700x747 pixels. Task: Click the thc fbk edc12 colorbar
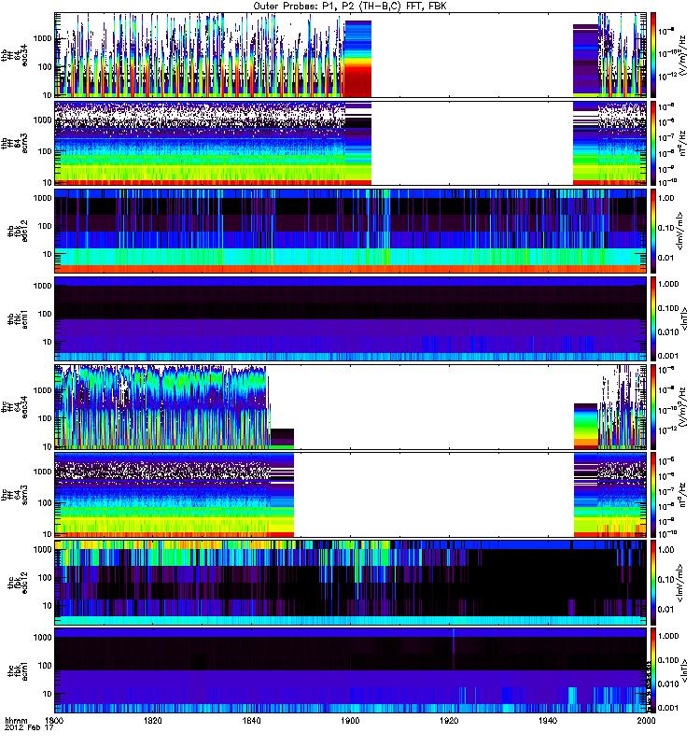(x=653, y=582)
